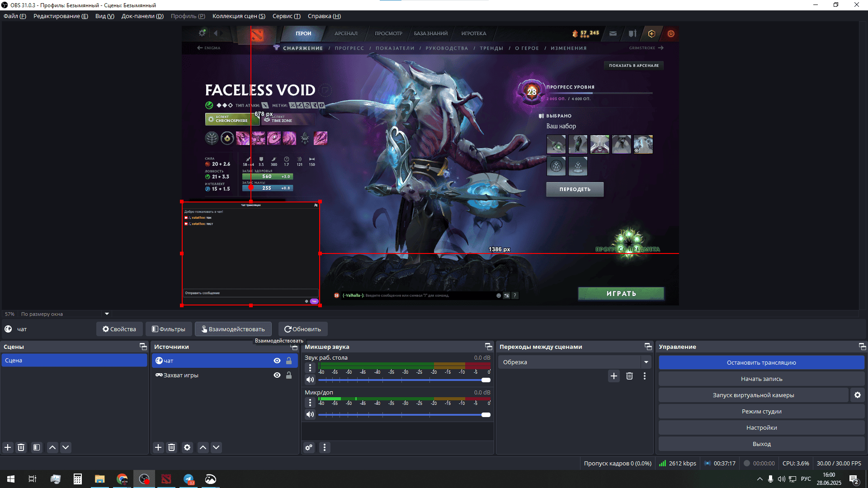Image resolution: width=868 pixels, height=488 pixels.
Task: Open virtual camera settings gear
Action: 858,395
